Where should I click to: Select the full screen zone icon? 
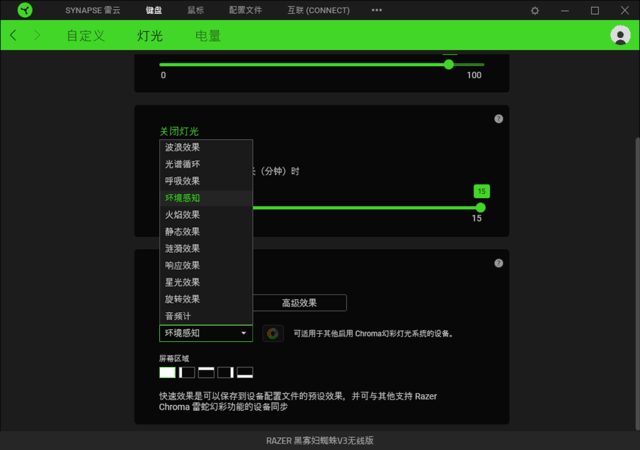[167, 372]
